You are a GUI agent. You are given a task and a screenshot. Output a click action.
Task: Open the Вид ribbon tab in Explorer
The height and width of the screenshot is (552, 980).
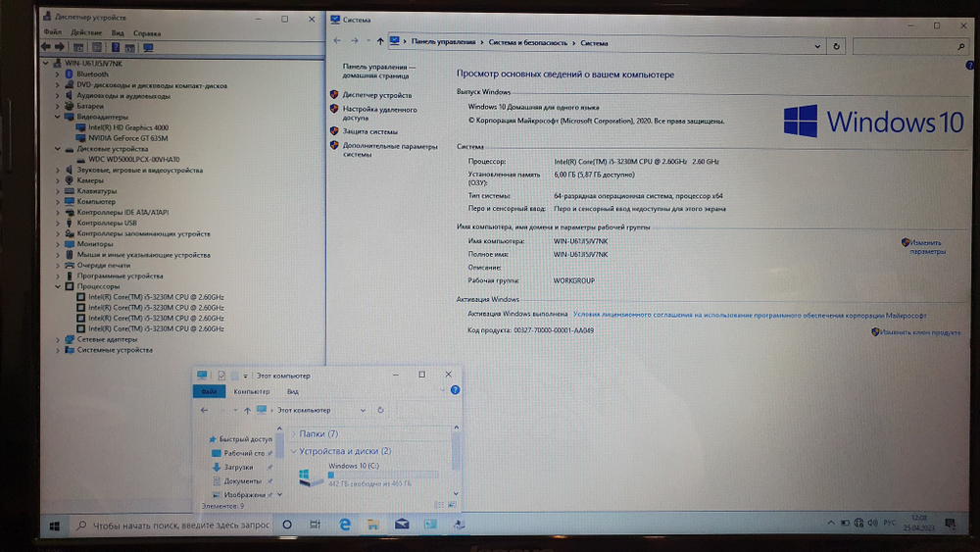pos(292,391)
